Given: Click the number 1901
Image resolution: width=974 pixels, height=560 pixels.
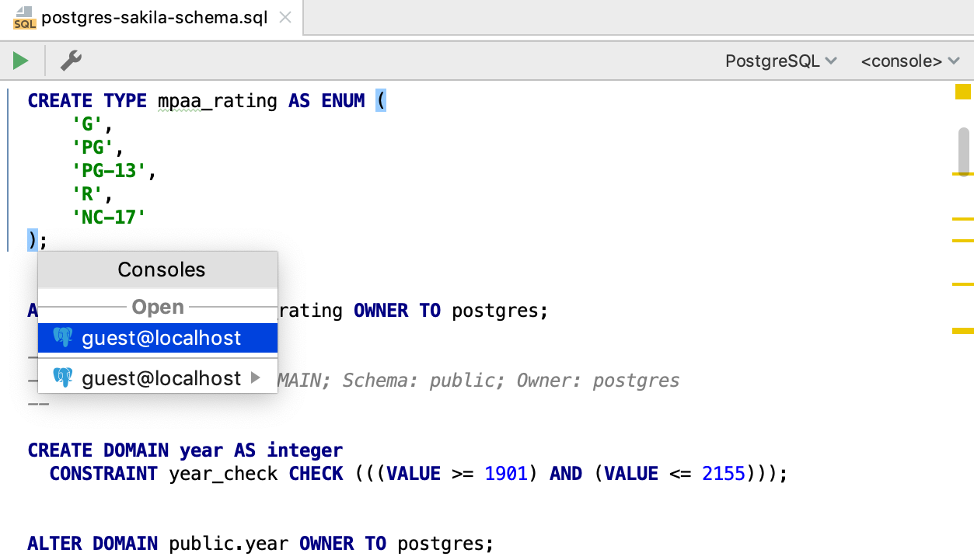Looking at the screenshot, I should pyautogui.click(x=506, y=474).
